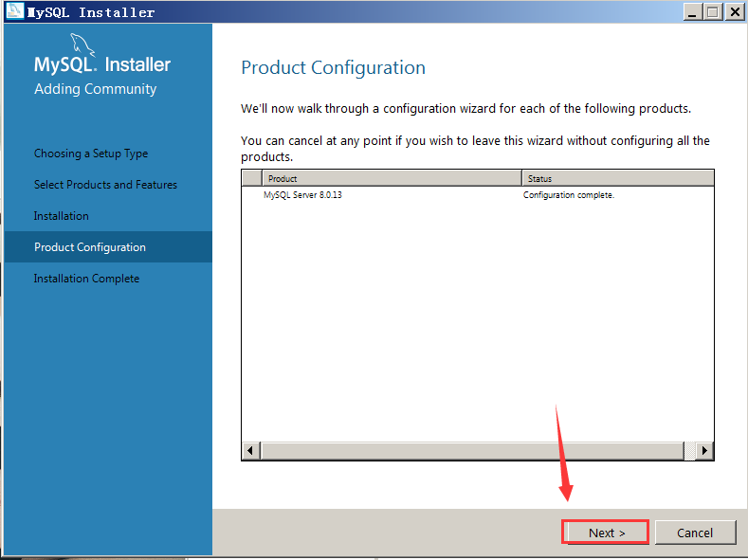748x560 pixels.
Task: Open the Installation Complete sidebar step
Action: coord(86,279)
